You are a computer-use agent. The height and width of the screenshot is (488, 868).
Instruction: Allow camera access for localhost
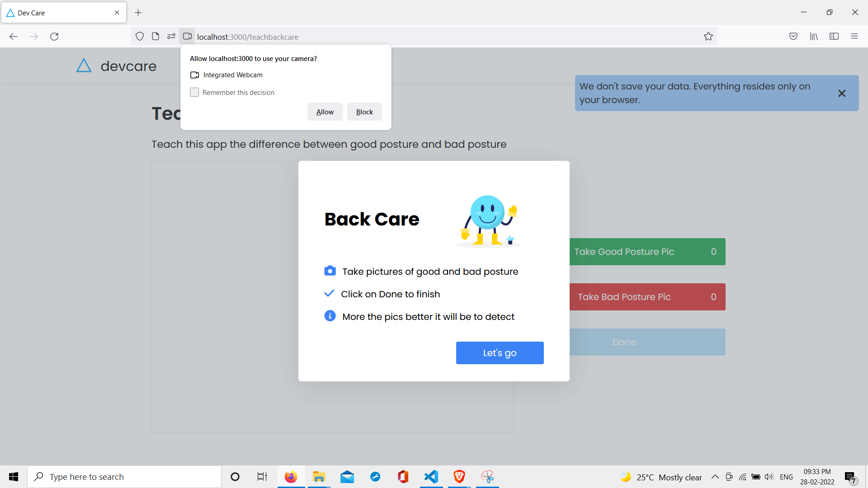(x=325, y=112)
